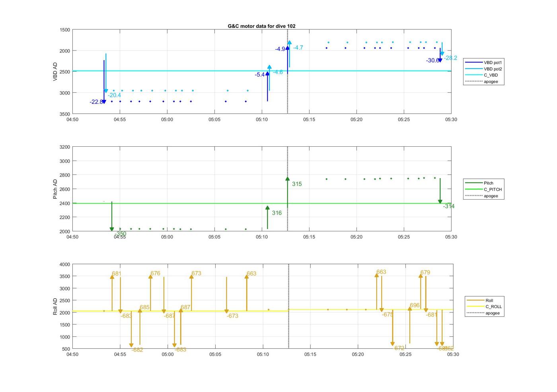This screenshot has width=557, height=392.
Task: Click the -4.6 VBD annotation
Action: coord(278,72)
